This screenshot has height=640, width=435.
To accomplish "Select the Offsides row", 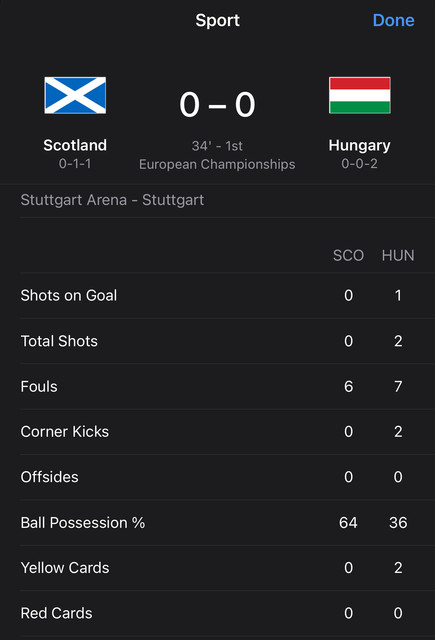I will [x=227, y=477].
